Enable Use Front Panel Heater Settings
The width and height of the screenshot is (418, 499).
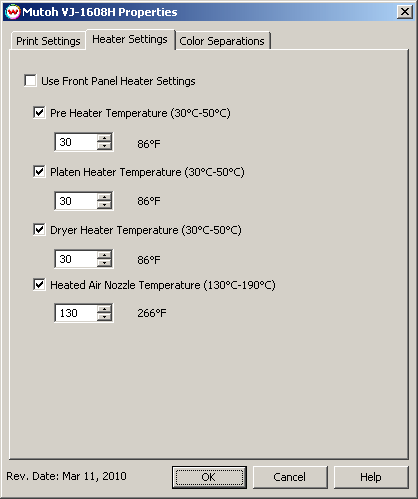pos(30,81)
